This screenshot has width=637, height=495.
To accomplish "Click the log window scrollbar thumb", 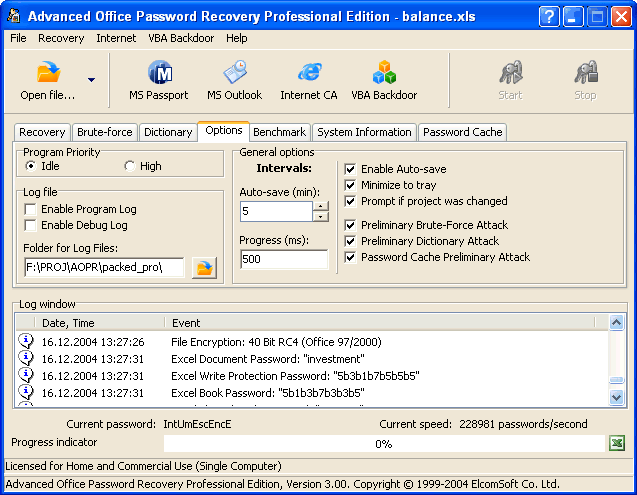I will coord(616,380).
